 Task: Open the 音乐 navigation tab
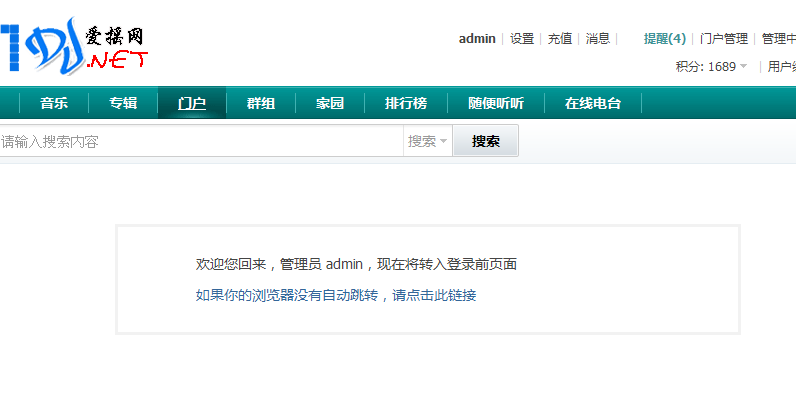click(54, 103)
